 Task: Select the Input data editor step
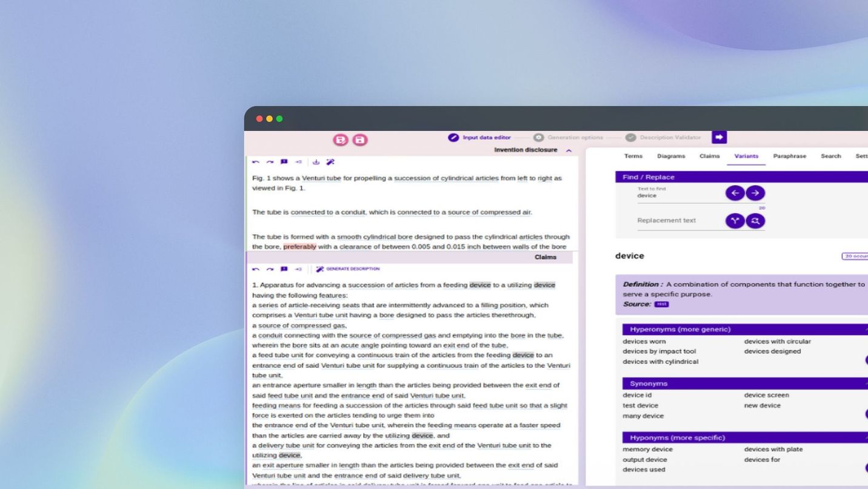click(480, 138)
